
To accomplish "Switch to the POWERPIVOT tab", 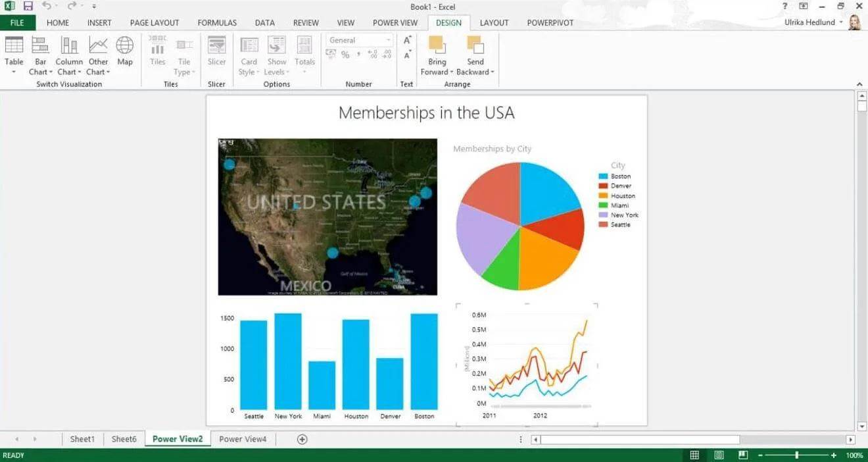I will coord(550,22).
